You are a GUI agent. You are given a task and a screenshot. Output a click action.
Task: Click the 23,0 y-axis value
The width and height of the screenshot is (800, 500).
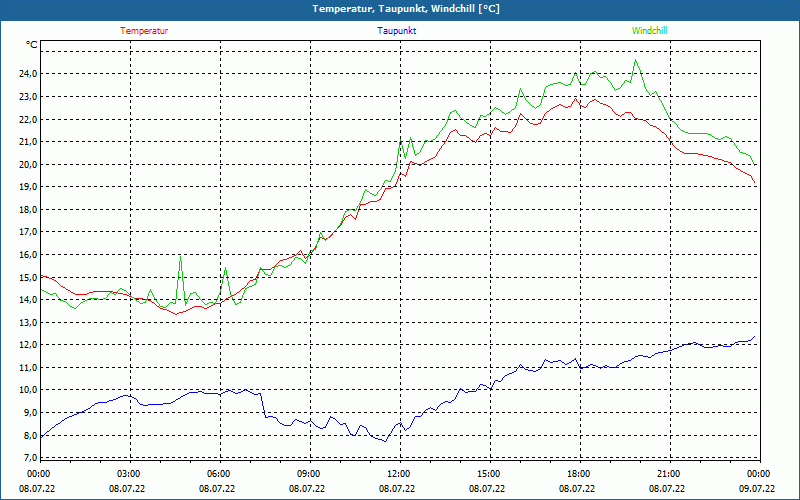(28, 96)
